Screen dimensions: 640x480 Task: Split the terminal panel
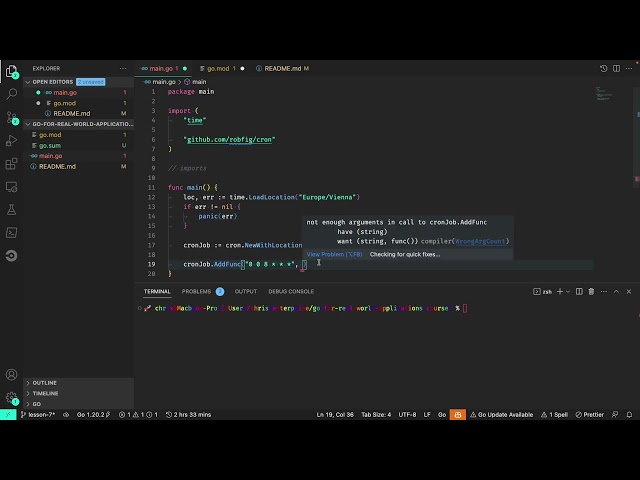(x=579, y=291)
